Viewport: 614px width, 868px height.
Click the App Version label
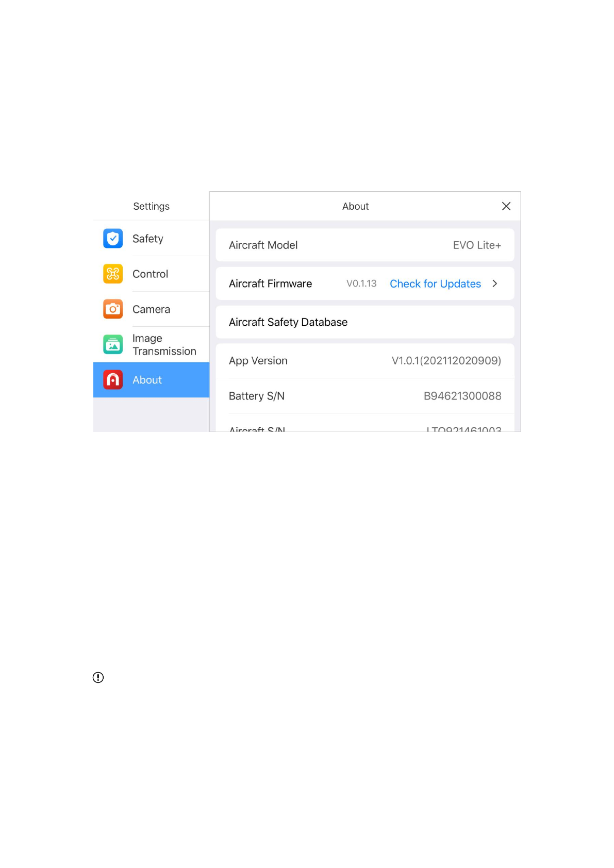[258, 361]
